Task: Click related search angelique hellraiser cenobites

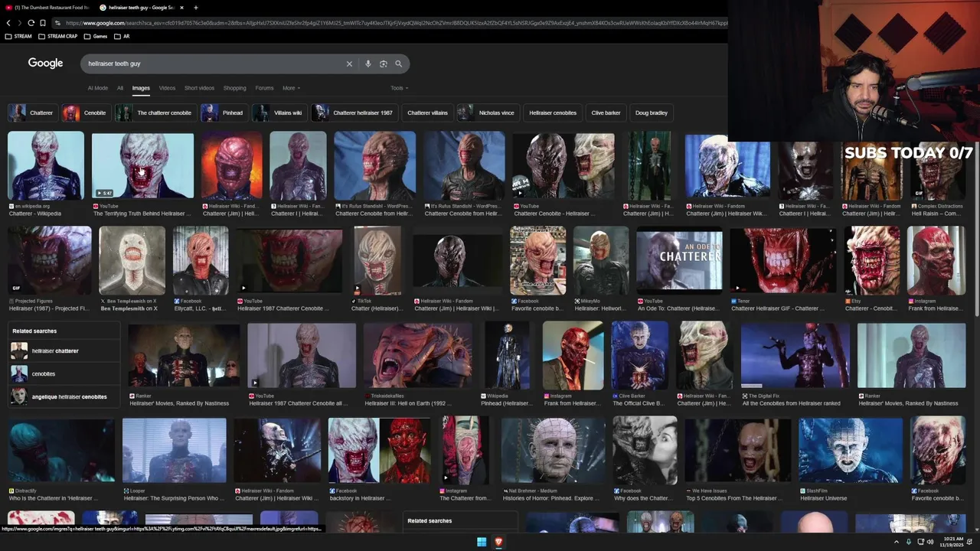Action: coord(64,397)
